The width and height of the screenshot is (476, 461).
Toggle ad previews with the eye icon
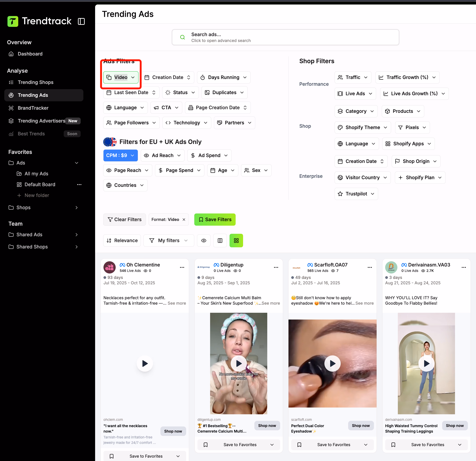tap(204, 241)
